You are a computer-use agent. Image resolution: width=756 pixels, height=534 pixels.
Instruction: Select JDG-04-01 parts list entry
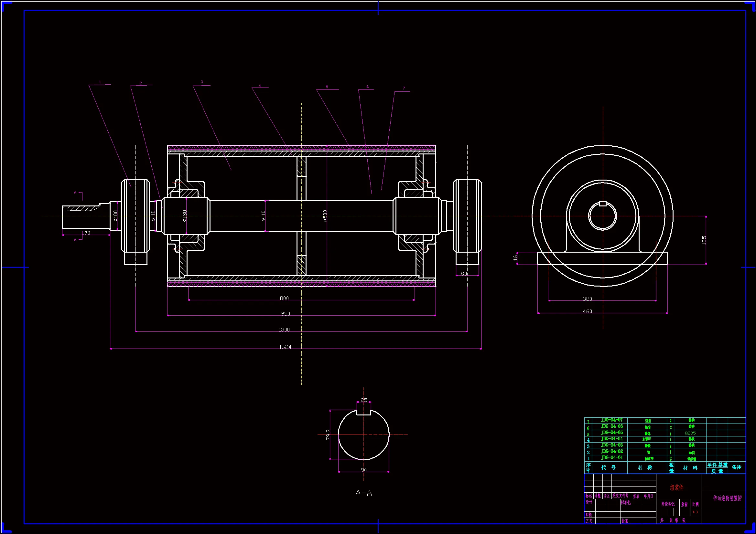[612, 458]
